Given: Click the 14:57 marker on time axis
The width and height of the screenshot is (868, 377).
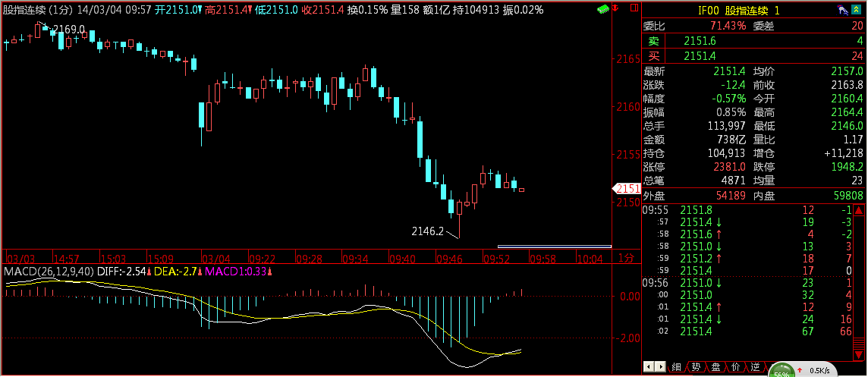Looking at the screenshot, I should [x=67, y=259].
